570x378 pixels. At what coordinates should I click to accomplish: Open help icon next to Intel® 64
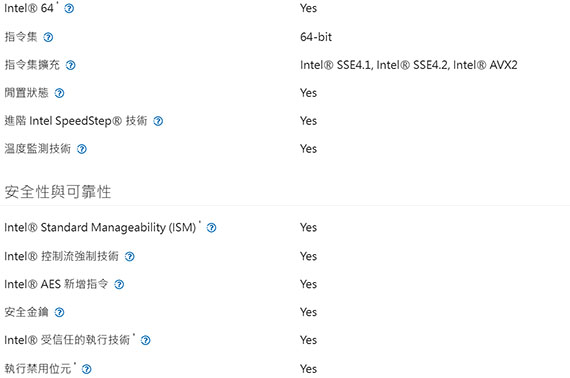[x=69, y=9]
